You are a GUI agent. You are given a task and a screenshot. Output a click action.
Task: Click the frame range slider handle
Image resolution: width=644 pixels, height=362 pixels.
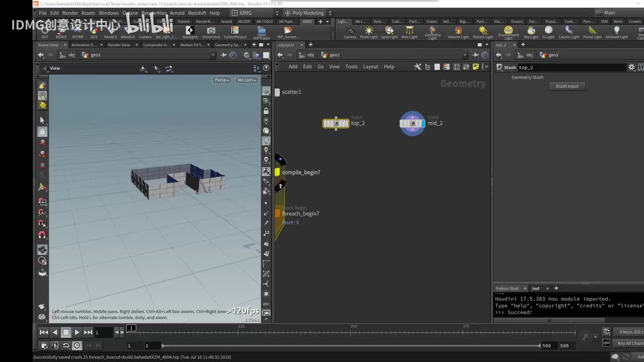pyautogui.click(x=162, y=345)
